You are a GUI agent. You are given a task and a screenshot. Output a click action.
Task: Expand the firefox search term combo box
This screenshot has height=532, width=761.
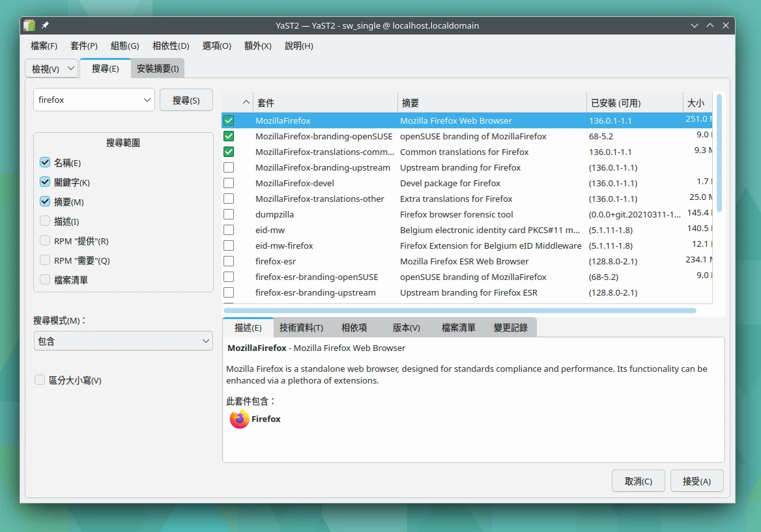click(147, 100)
